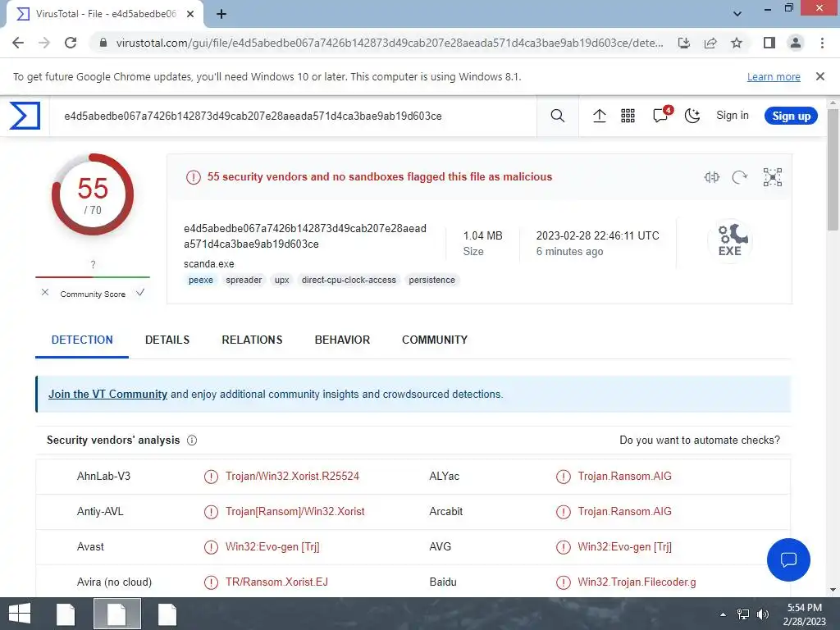Reload the page
This screenshot has height=630, width=840.
71,43
